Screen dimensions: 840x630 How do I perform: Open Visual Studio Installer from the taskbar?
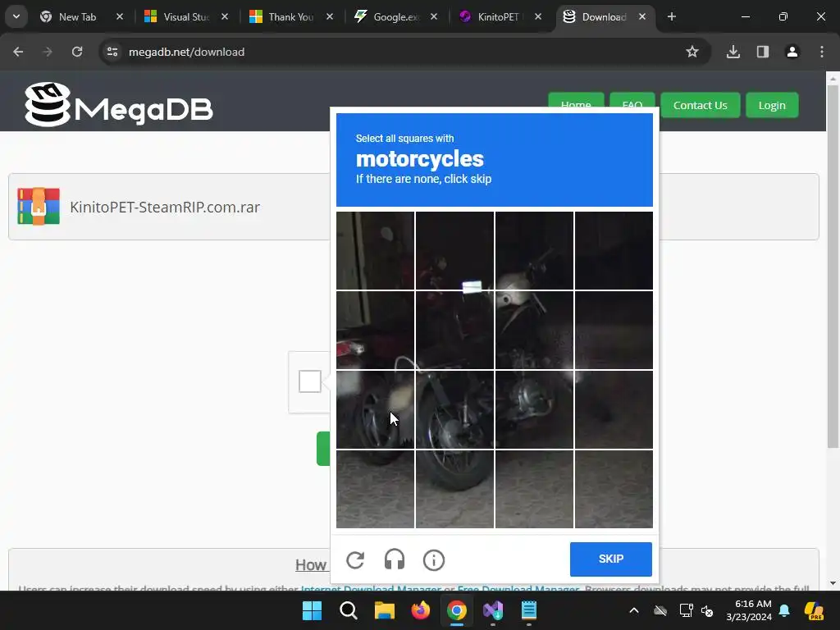tap(493, 610)
